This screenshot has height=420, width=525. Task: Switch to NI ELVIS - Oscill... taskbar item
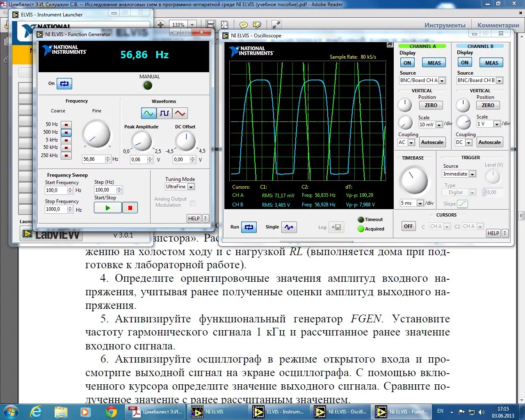click(340, 411)
